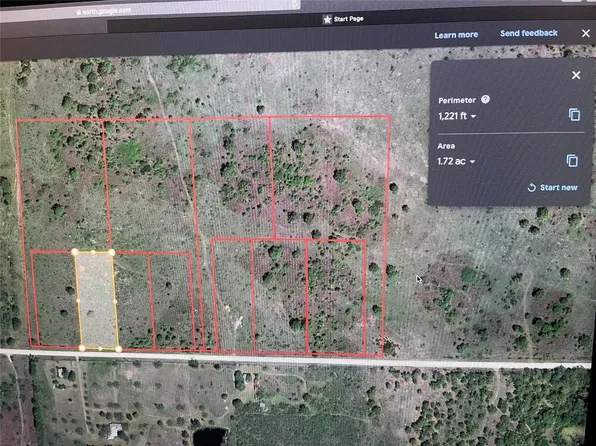Select the yellow measured parcel polygon
596x446 pixels.
(97, 300)
